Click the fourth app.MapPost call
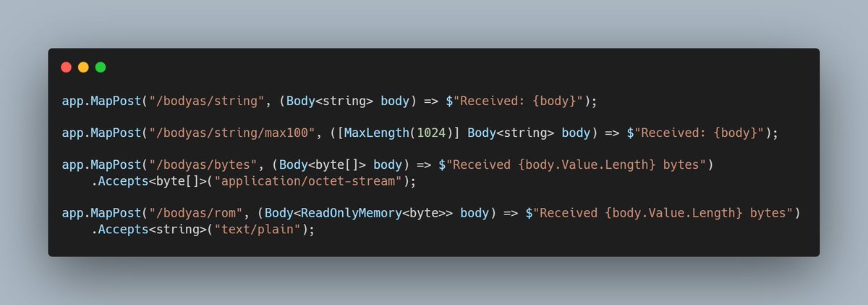868x305 pixels. [102, 214]
